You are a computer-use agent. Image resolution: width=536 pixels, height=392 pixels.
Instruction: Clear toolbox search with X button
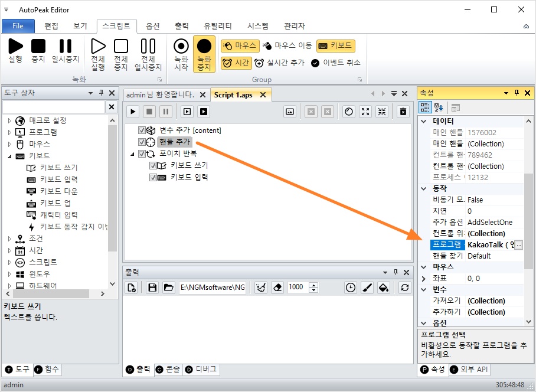click(x=112, y=107)
